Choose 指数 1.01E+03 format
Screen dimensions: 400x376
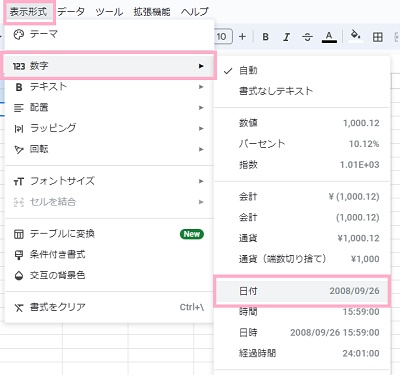click(302, 164)
